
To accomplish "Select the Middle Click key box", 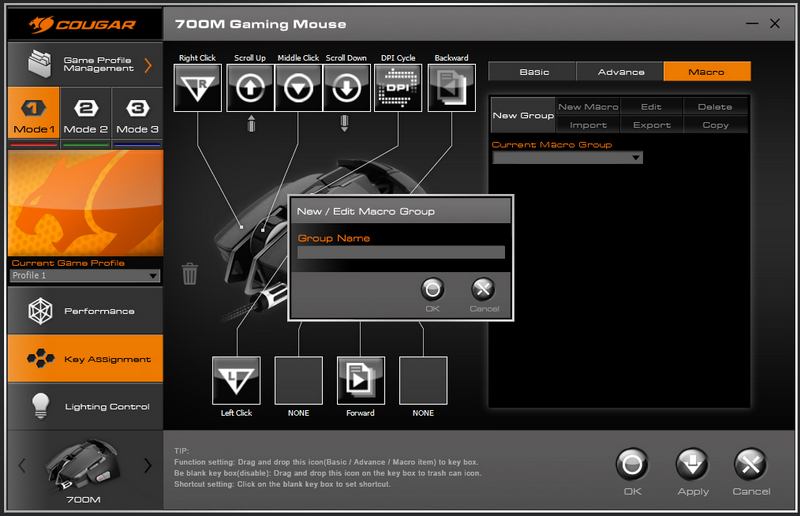I will click(298, 88).
